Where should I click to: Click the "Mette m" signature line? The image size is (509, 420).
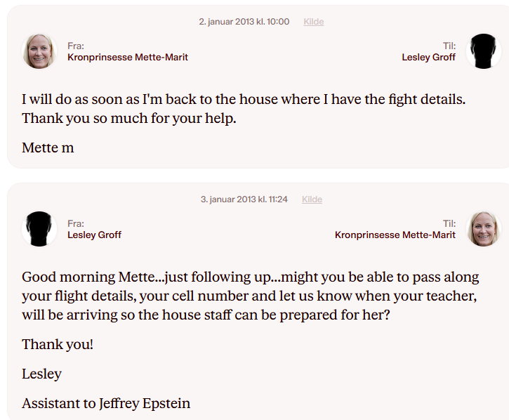click(x=48, y=148)
